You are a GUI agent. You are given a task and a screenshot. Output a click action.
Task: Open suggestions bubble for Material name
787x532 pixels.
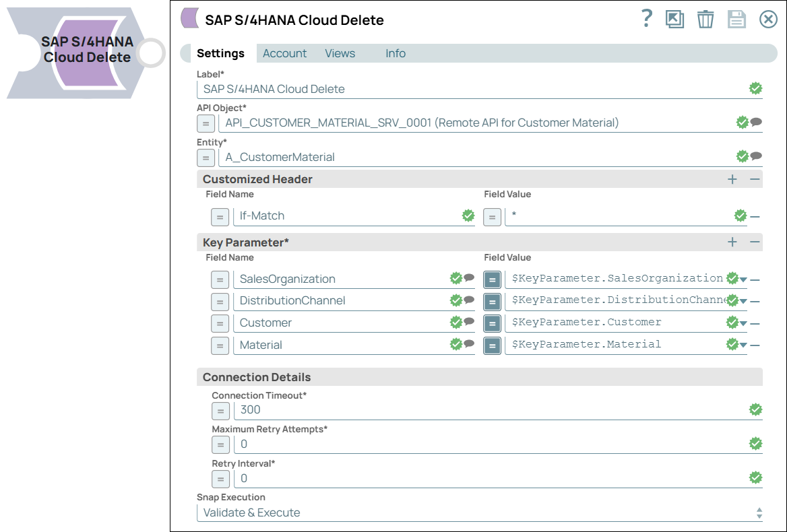click(x=469, y=343)
